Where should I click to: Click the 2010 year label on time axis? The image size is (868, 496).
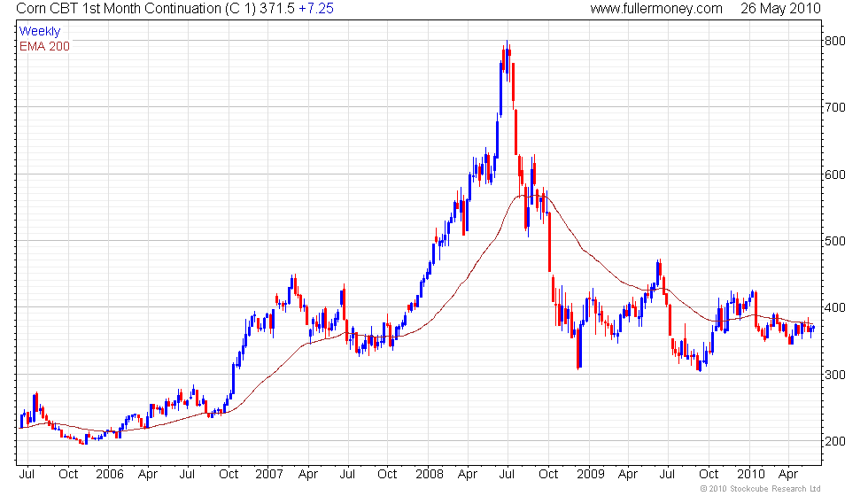(x=751, y=475)
